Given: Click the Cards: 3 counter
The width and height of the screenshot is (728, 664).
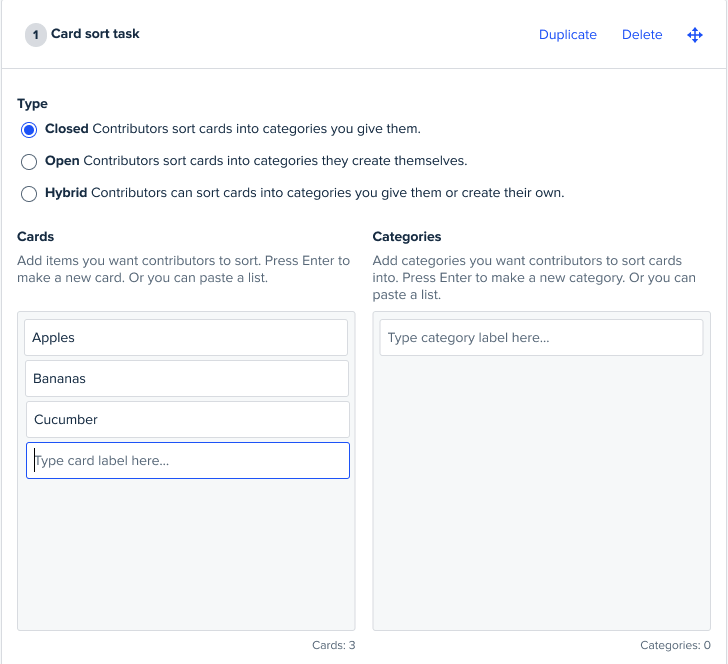Looking at the screenshot, I should click(333, 645).
